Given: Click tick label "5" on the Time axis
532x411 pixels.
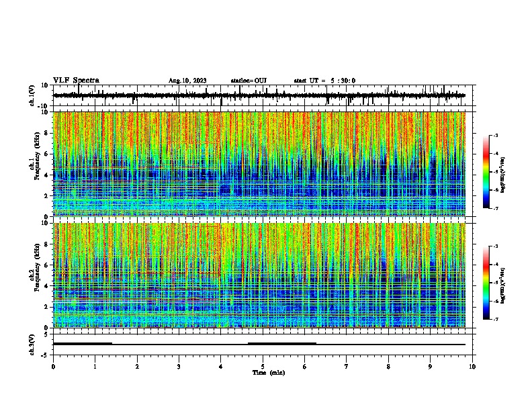Looking at the screenshot, I should [263, 367].
